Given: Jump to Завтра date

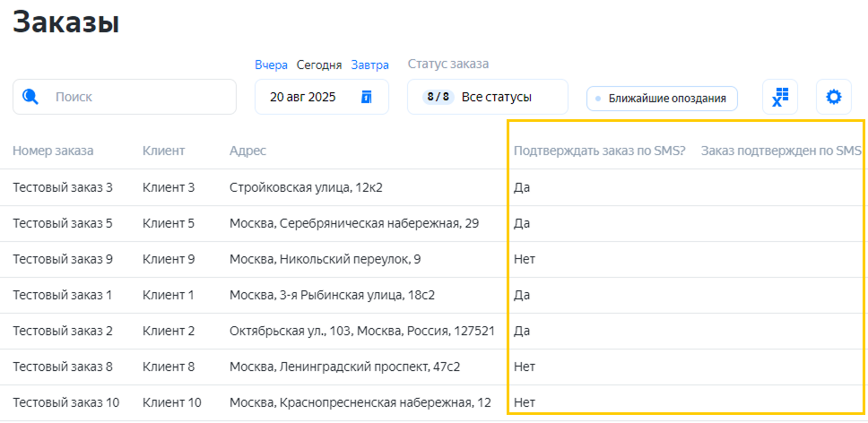Looking at the screenshot, I should [x=369, y=65].
